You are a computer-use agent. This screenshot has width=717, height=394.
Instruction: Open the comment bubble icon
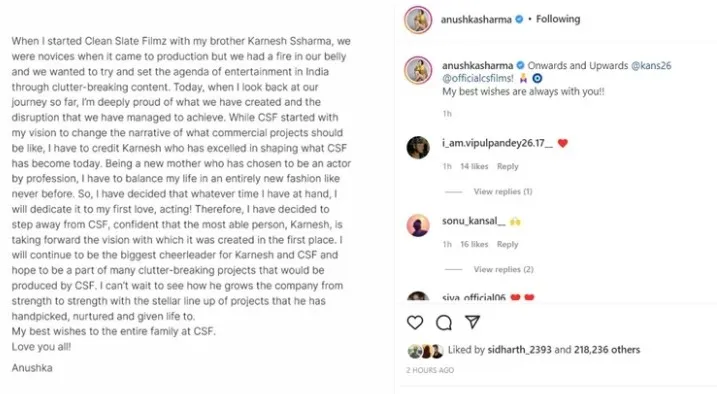(444, 323)
